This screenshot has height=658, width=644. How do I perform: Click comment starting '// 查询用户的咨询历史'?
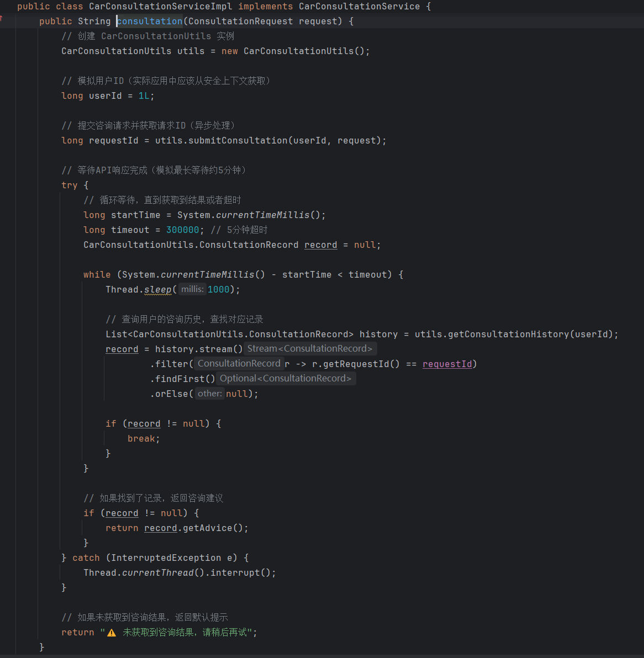pos(184,319)
